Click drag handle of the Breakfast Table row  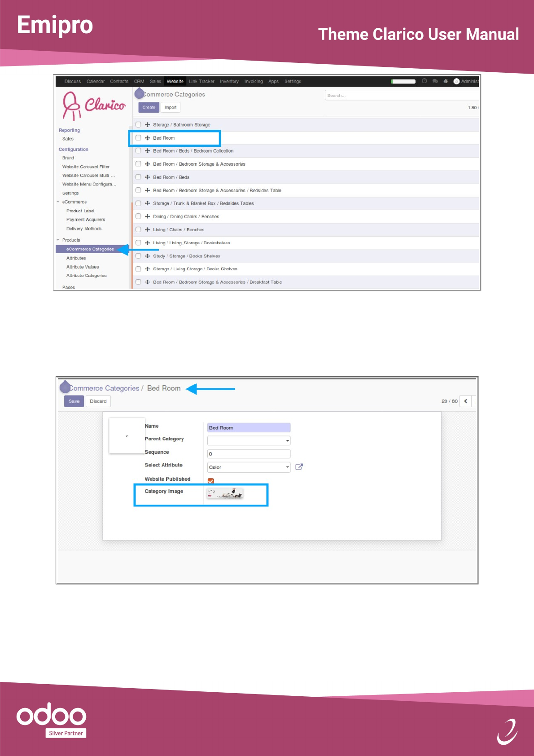(x=147, y=282)
